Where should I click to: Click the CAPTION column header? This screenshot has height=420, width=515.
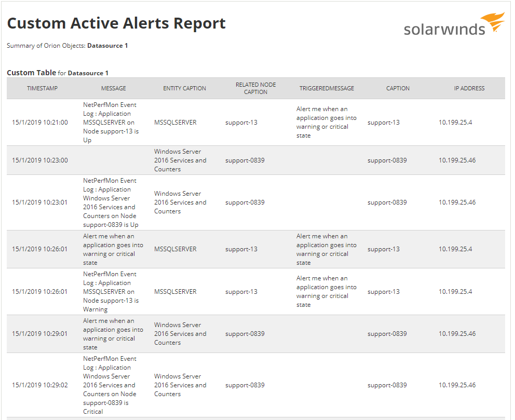(398, 88)
